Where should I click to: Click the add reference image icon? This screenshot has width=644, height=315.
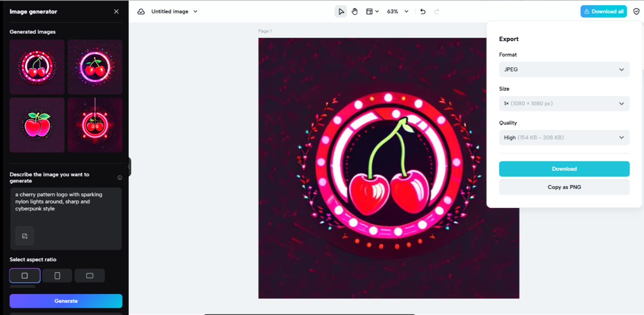click(x=25, y=235)
